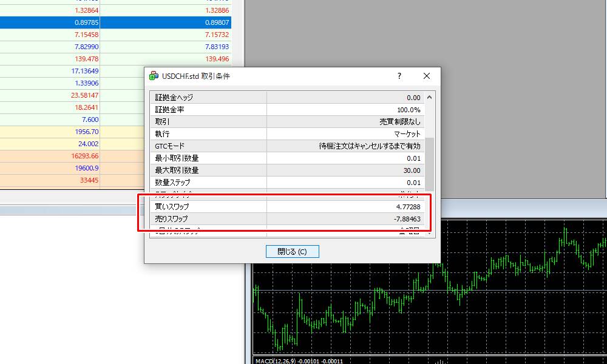607x364 pixels.
Task: Select the 買いスワップ row showing 4.77288
Action: coord(285,206)
